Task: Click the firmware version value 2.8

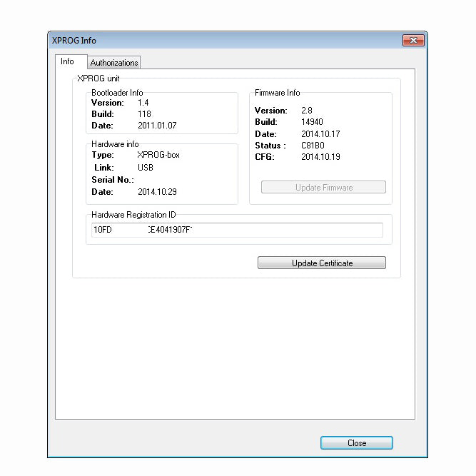Action: click(x=308, y=111)
